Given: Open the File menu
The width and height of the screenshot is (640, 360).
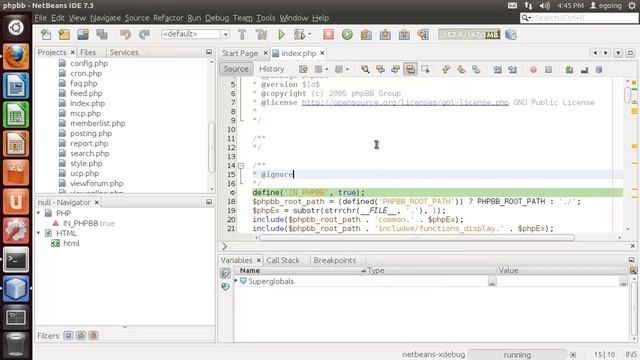Looking at the screenshot, I should pos(40,18).
